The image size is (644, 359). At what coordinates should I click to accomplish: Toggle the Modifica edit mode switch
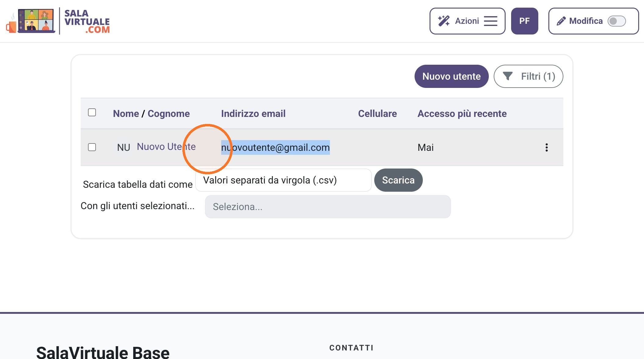(x=617, y=21)
